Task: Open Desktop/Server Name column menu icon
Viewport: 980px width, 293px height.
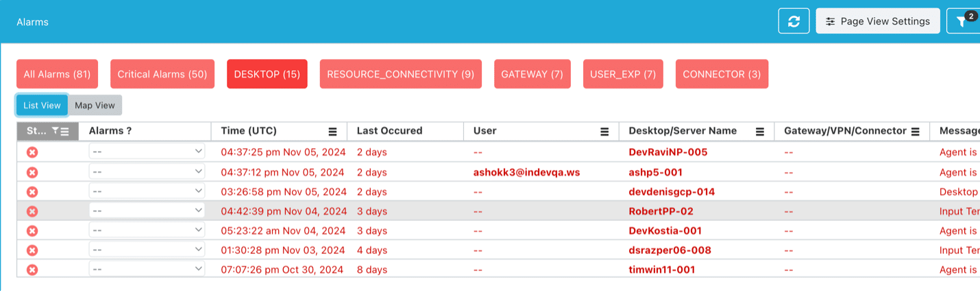Action: pos(760,131)
